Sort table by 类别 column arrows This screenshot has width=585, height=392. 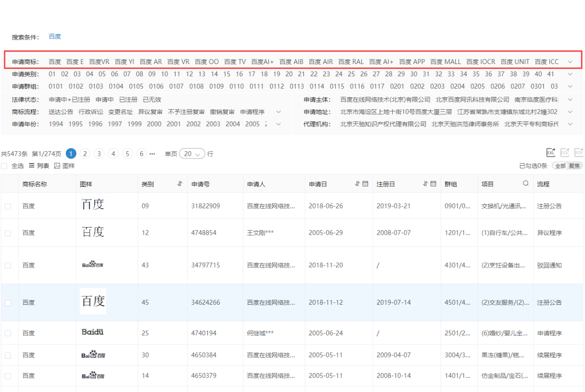pos(180,184)
